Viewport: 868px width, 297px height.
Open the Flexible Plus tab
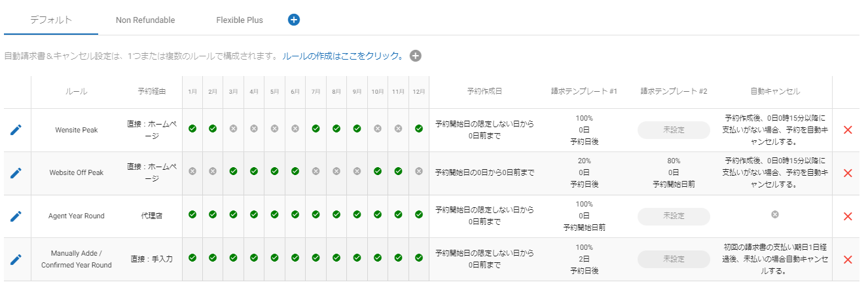240,20
